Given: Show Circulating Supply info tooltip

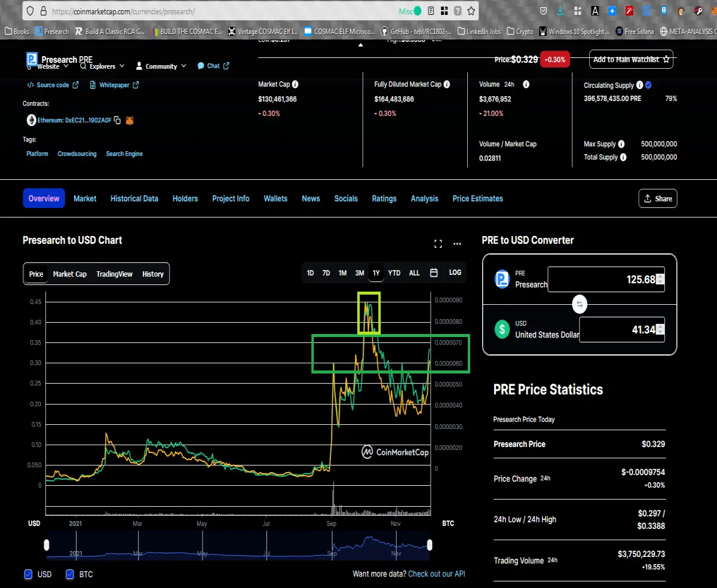Looking at the screenshot, I should pyautogui.click(x=639, y=85).
